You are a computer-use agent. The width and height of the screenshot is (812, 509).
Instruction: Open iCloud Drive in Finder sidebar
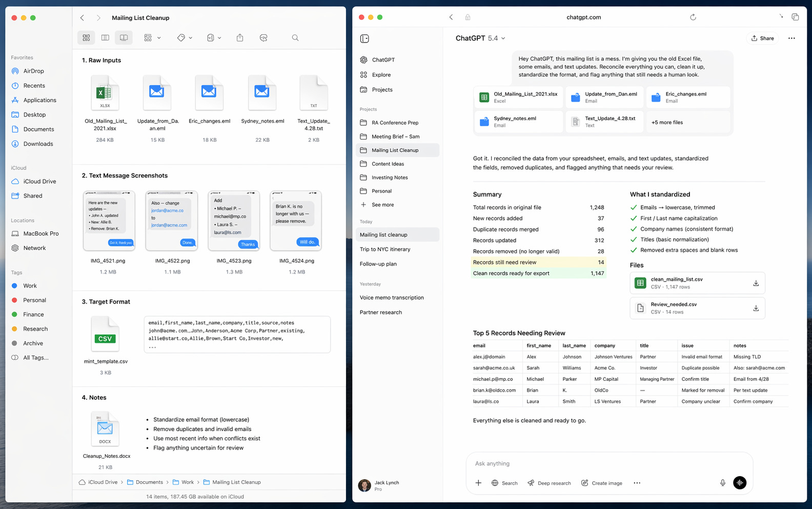pyautogui.click(x=39, y=181)
